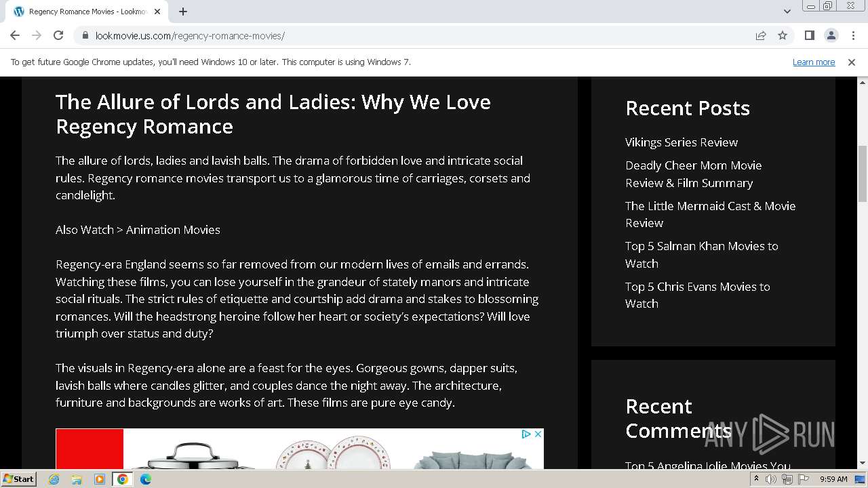Screen dimensions: 868x488
Task: Open the Vikings Series Review post
Action: point(682,142)
